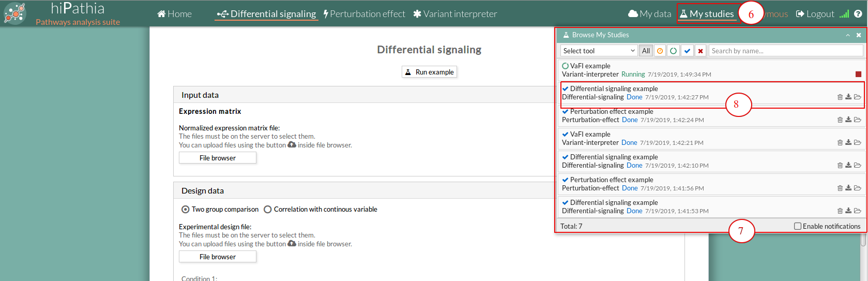Open the My studies menu
Viewport: 868px width, 281px height.
707,14
